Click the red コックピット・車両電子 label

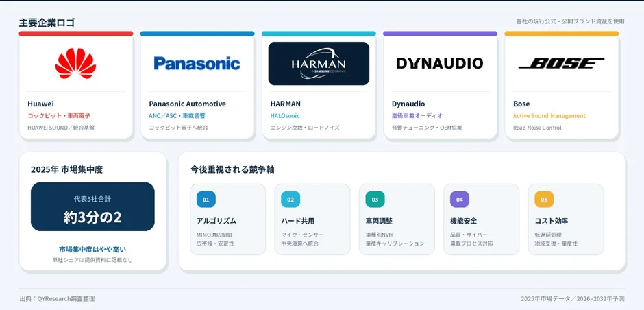point(59,115)
